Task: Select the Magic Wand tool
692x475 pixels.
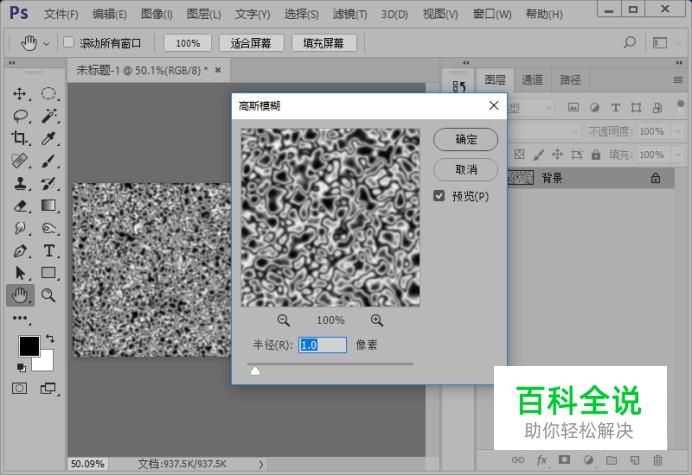Action: pyautogui.click(x=49, y=116)
